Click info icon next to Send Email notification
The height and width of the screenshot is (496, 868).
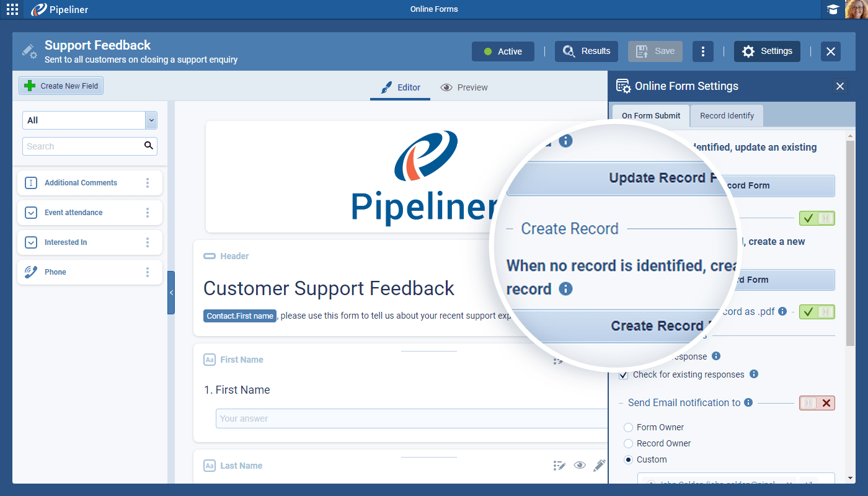tap(748, 402)
